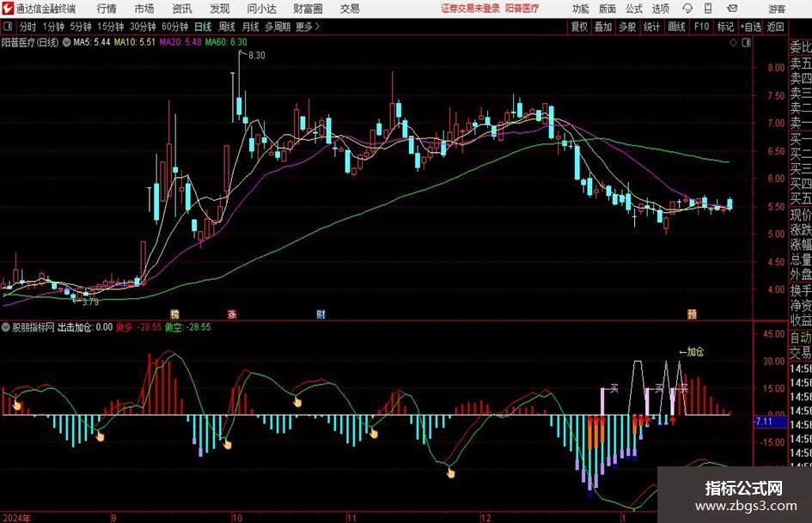Open the 市场 menu
This screenshot has width=812, height=523.
(144, 9)
